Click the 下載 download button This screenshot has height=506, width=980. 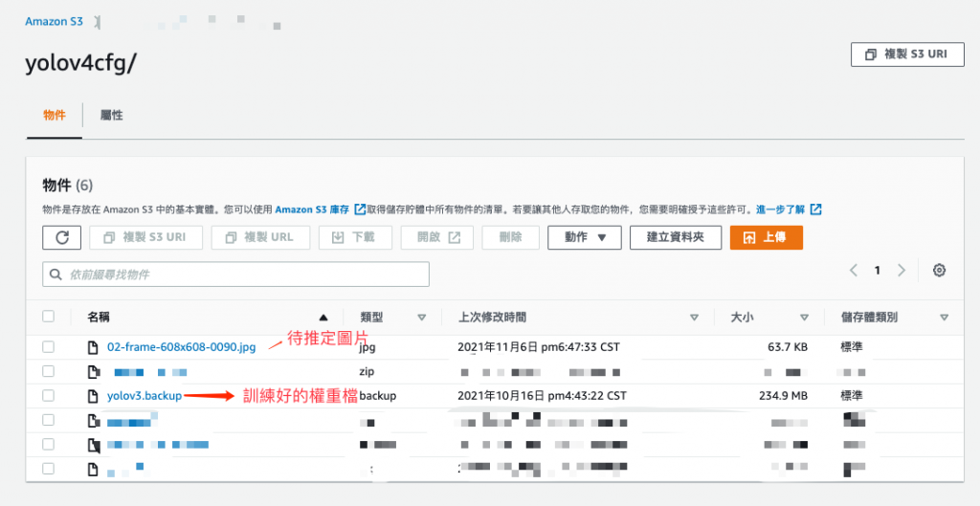pyautogui.click(x=355, y=237)
